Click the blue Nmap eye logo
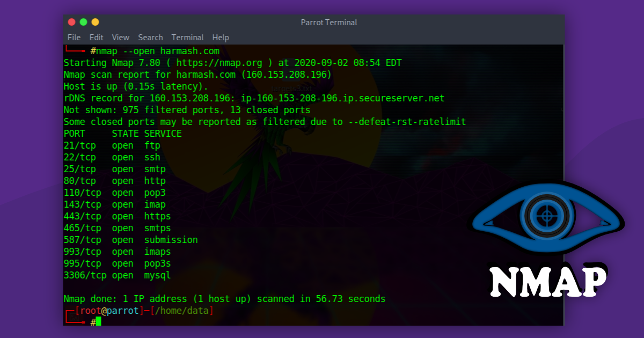The image size is (644, 338). [x=548, y=218]
